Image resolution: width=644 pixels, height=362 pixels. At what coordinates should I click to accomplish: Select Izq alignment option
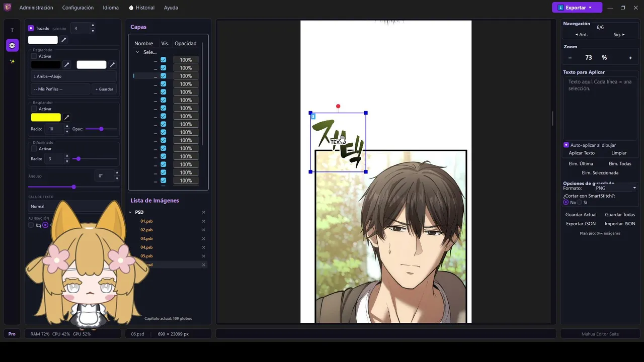(31, 225)
